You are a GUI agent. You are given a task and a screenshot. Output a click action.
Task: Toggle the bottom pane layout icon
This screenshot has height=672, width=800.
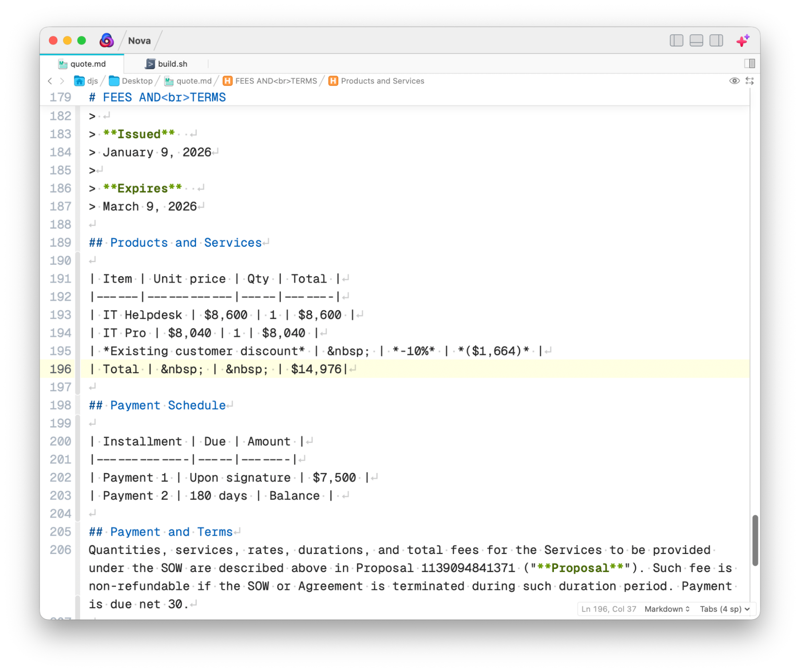click(x=696, y=41)
